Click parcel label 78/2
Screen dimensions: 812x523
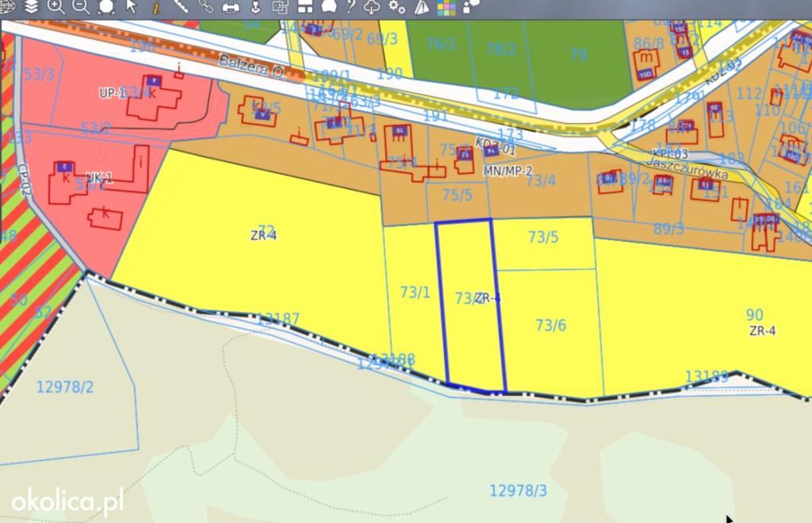pyautogui.click(x=501, y=49)
